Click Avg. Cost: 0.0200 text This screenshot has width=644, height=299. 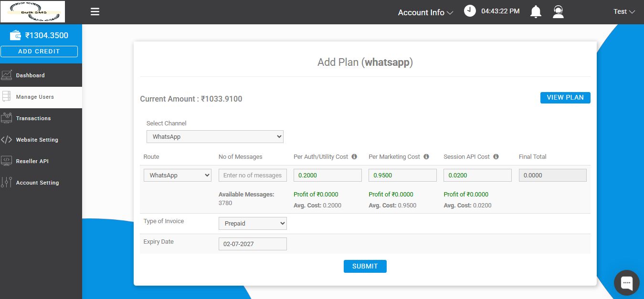467,206
